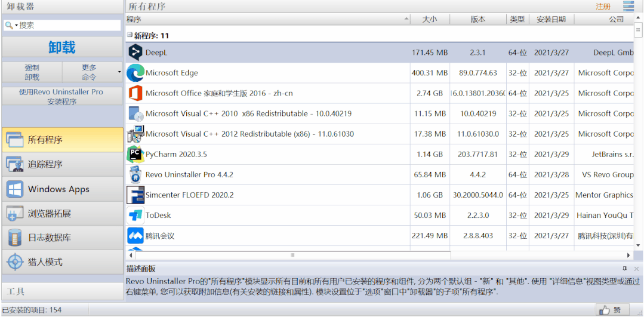Select the 腾讯会议 row name
Viewport: 644px width, 317px height.
click(160, 236)
